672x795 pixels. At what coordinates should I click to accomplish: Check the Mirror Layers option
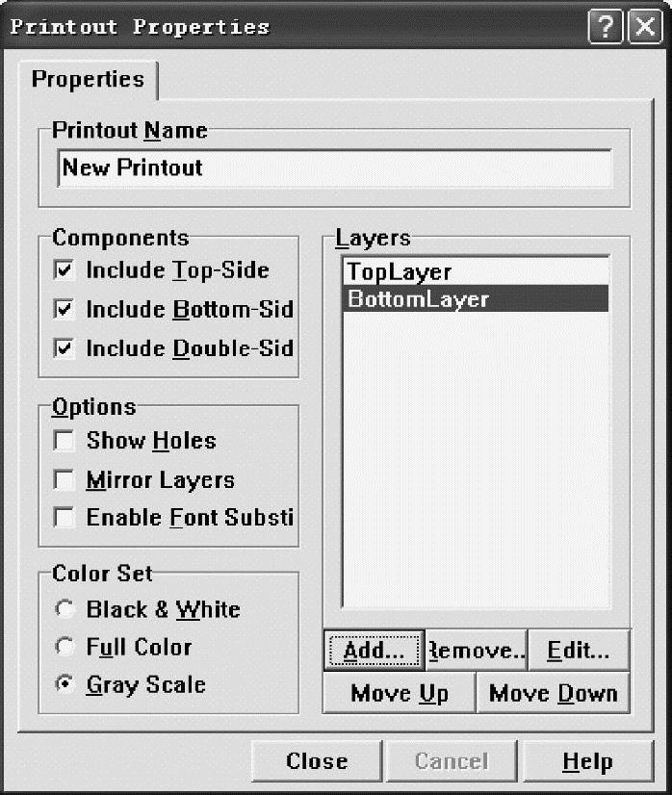(65, 479)
